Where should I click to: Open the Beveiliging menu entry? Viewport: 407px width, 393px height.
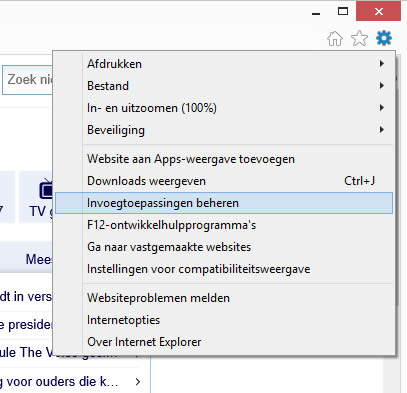[x=224, y=130]
